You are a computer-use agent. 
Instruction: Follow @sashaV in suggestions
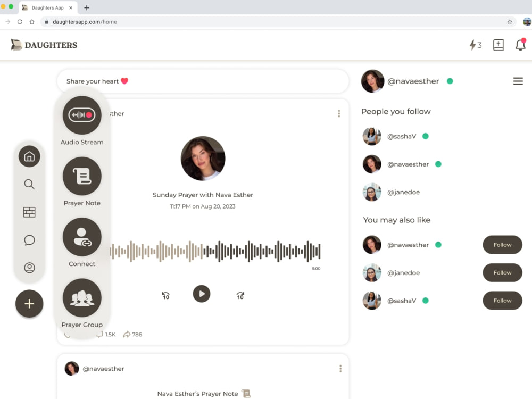(502, 300)
